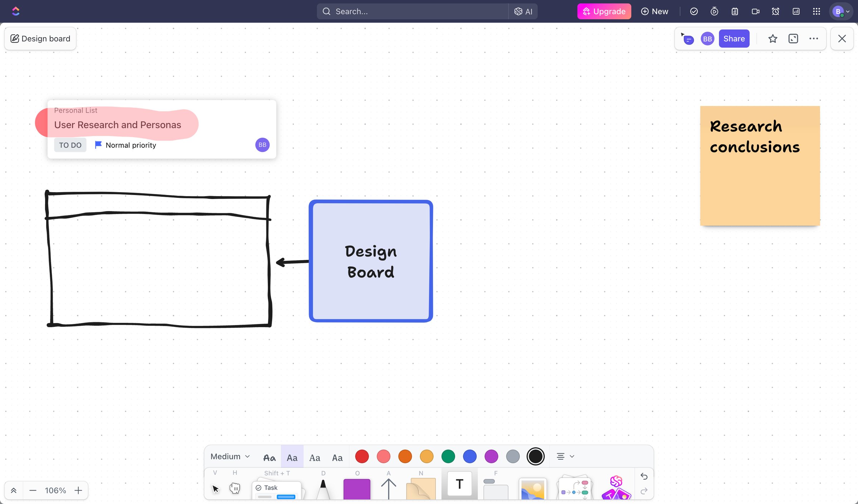The image size is (858, 504).
Task: Zoom out with the minus button
Action: point(33,490)
